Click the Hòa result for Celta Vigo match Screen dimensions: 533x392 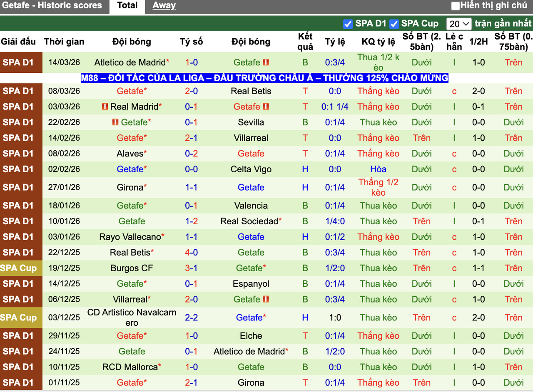tap(379, 169)
